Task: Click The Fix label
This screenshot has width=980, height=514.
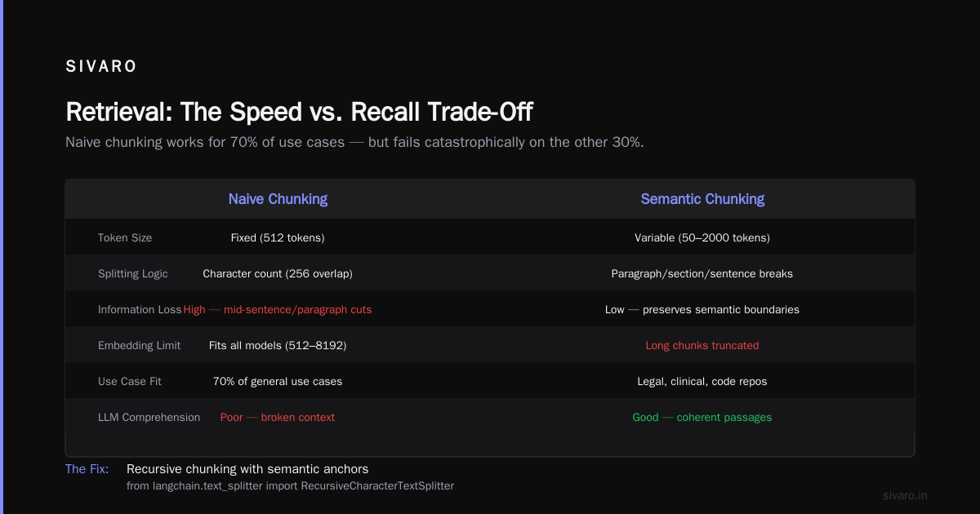Action: (x=87, y=469)
